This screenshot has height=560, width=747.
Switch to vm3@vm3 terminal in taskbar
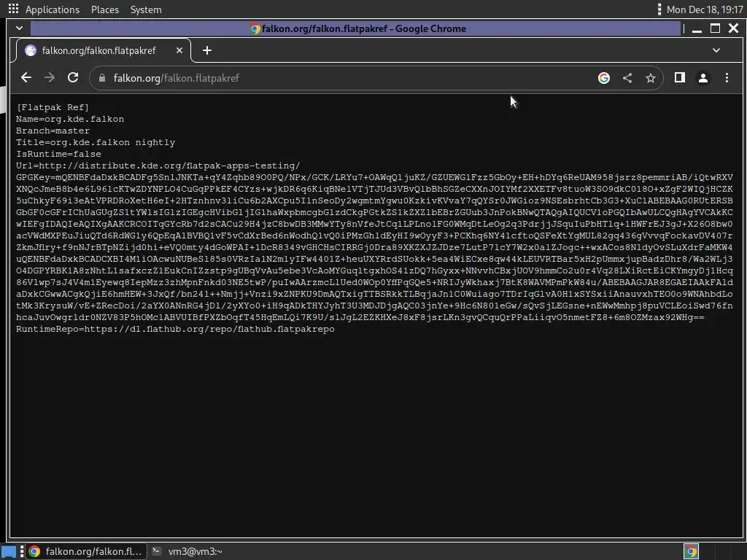click(187, 551)
